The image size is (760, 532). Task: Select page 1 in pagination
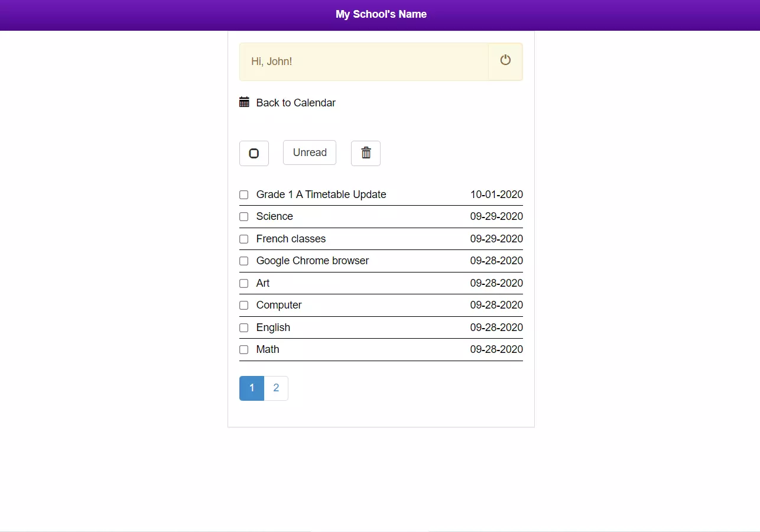252,388
